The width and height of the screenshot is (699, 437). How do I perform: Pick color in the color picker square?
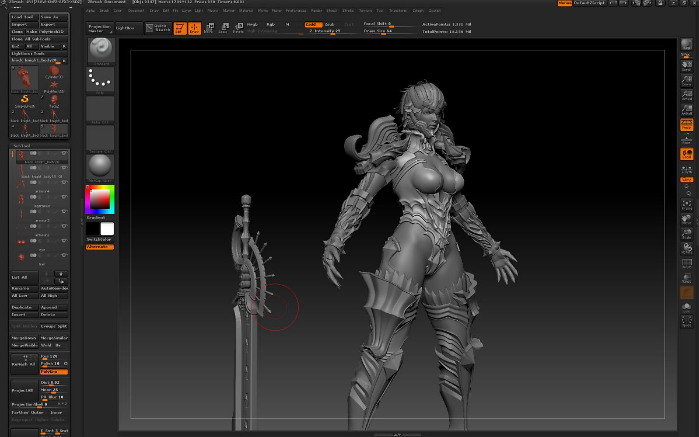(x=100, y=199)
